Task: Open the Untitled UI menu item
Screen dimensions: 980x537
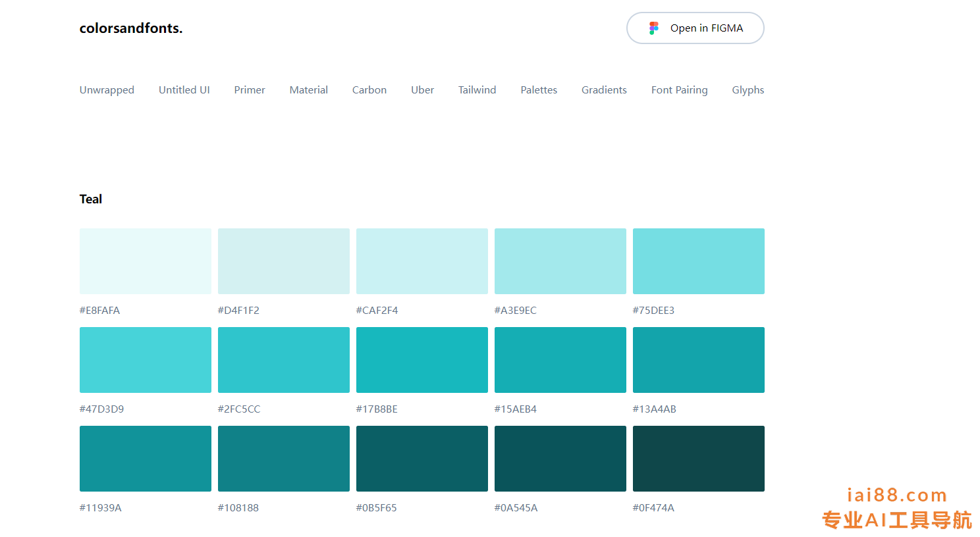Action: [x=184, y=90]
